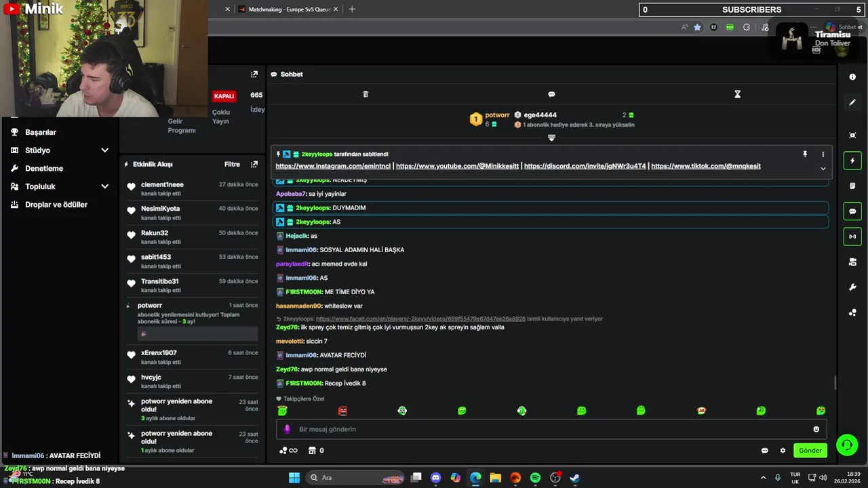This screenshot has width=868, height=488.
Task: Show hidden tray icons with the chevron
Action: click(763, 478)
